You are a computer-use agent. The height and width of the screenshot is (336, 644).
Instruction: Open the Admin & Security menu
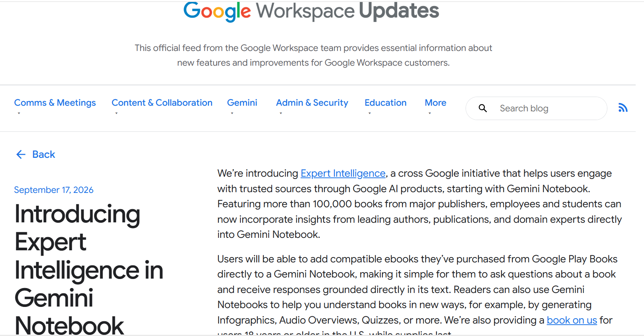click(312, 103)
